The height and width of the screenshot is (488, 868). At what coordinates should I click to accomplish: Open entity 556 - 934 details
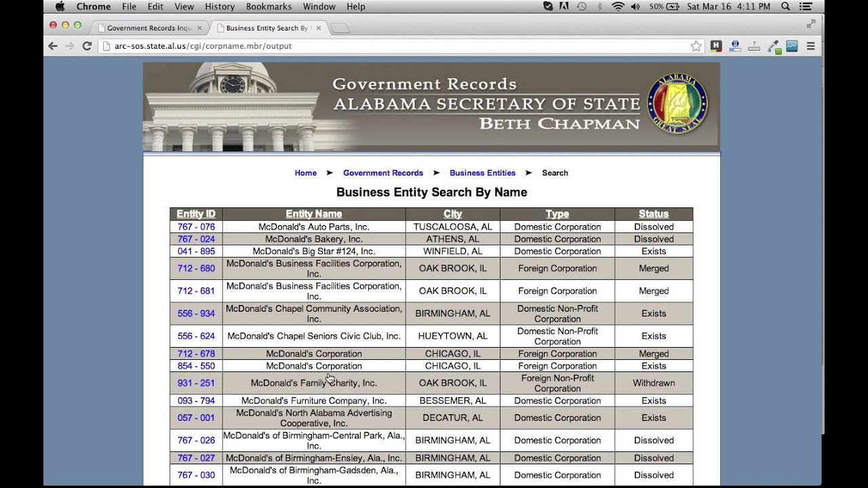[196, 314]
